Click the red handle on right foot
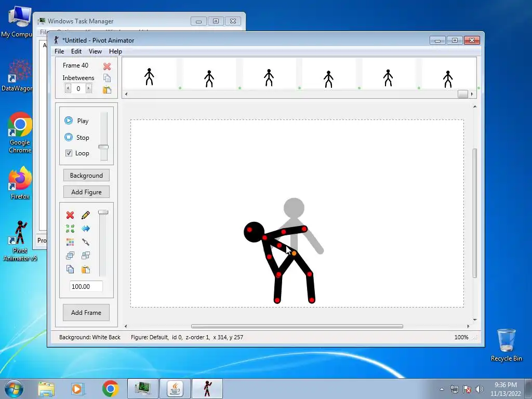Screen dimensions: 532x399 point(312,300)
